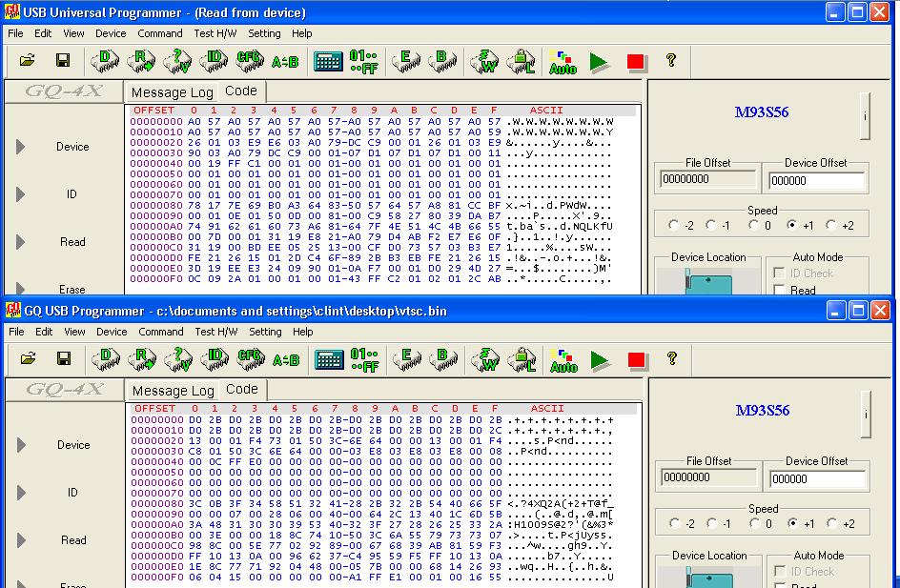The height and width of the screenshot is (588, 900).
Task: Focus the Device Offset field in USB Universal Programmer window
Action: pos(816,181)
